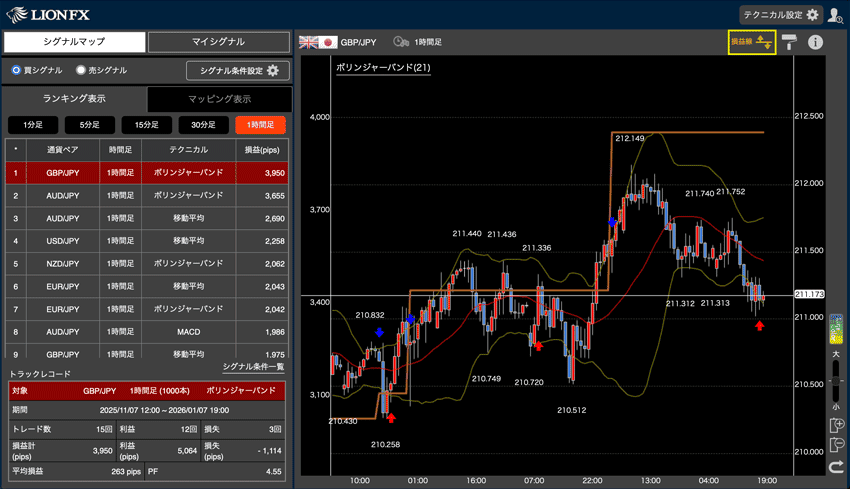This screenshot has height=489, width=850.
Task: Click the user account icon
Action: [836, 15]
